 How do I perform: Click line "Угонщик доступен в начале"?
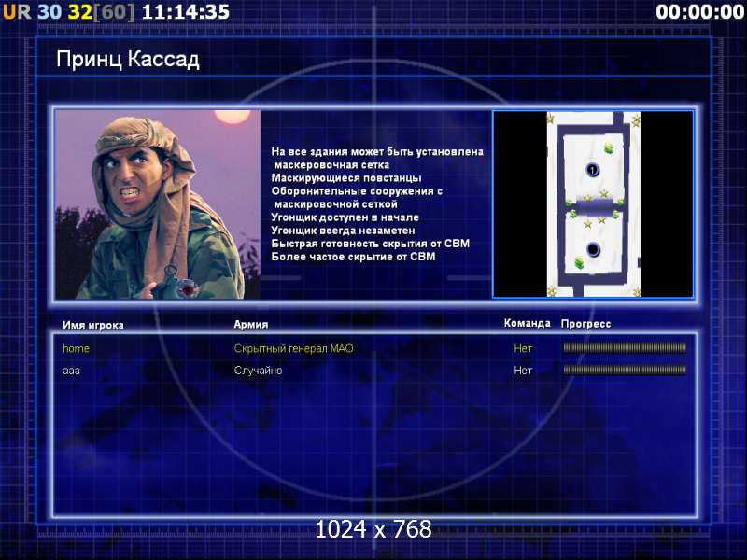pyautogui.click(x=345, y=217)
